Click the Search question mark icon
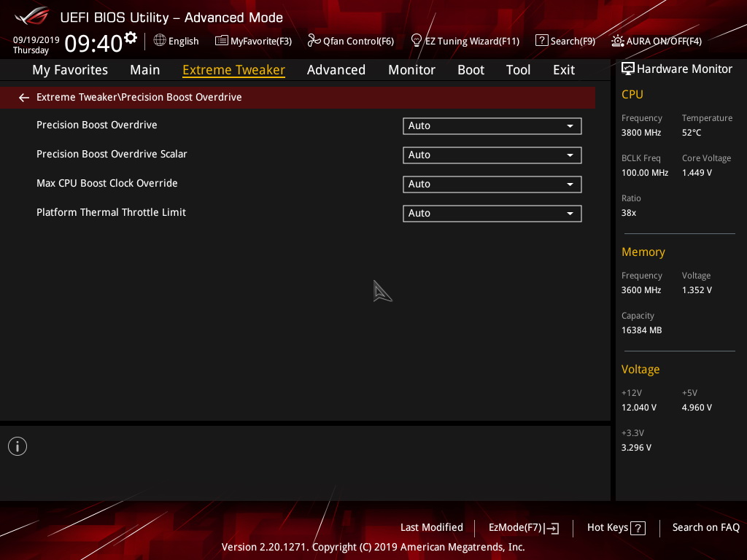Viewport: 747px width, 560px height. (542, 41)
